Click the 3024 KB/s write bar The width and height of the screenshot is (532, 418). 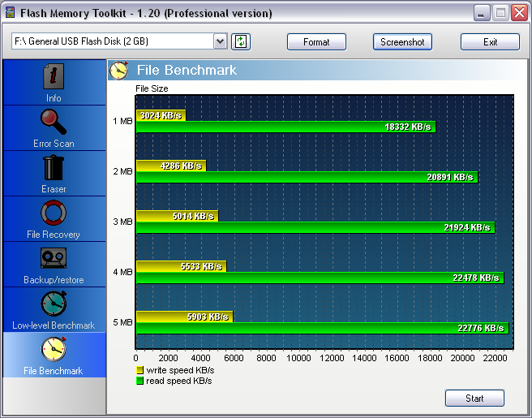point(161,115)
